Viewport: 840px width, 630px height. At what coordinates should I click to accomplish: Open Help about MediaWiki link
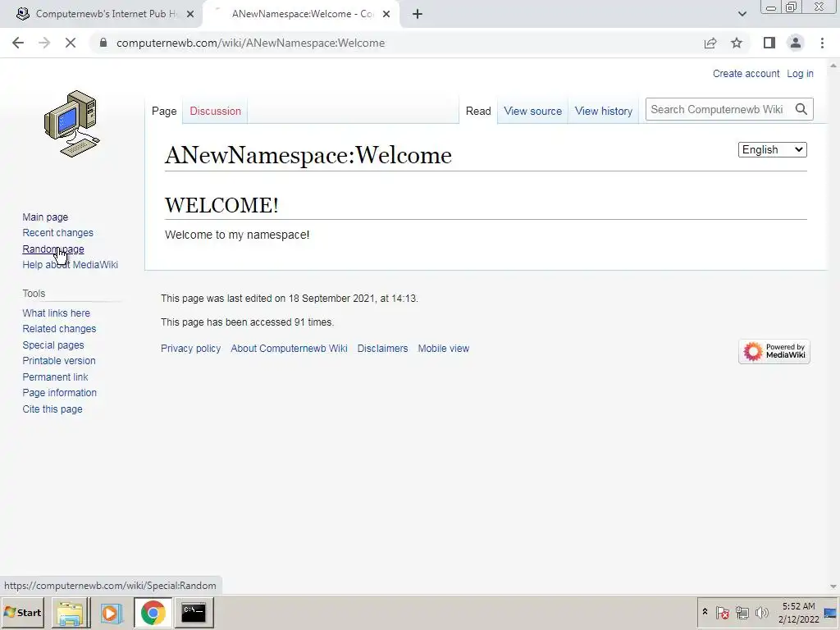pyautogui.click(x=71, y=265)
